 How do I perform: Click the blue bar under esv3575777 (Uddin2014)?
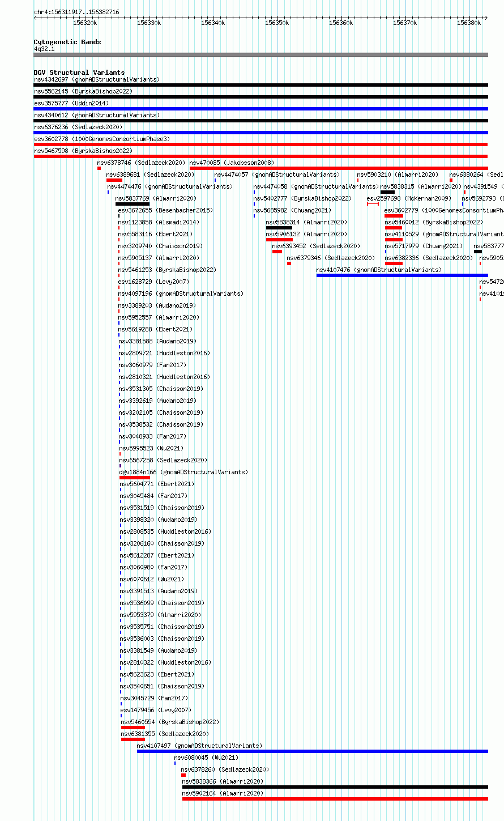[x=261, y=109]
